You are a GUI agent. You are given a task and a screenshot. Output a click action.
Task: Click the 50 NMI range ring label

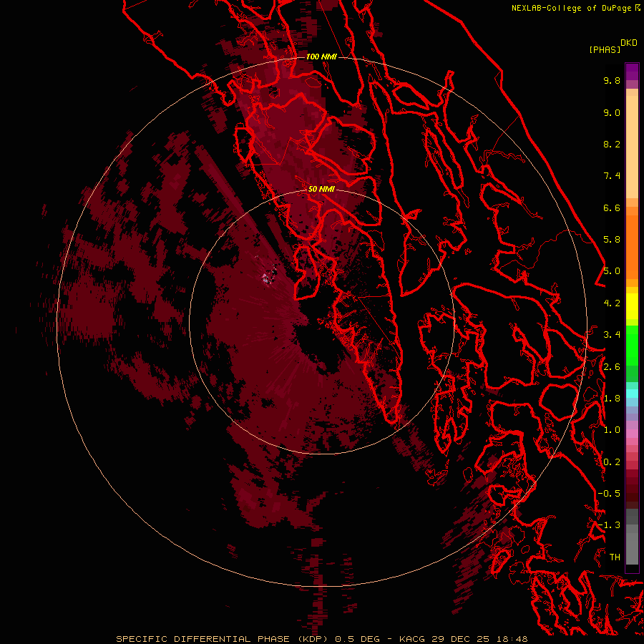coord(321,189)
